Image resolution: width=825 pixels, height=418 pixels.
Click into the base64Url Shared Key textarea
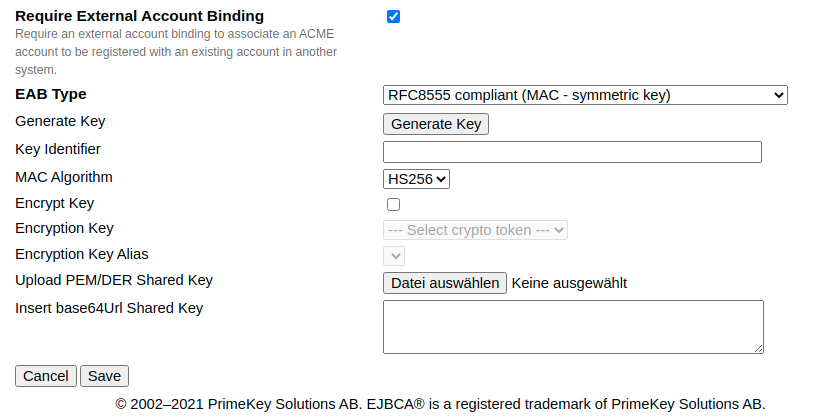(x=573, y=326)
